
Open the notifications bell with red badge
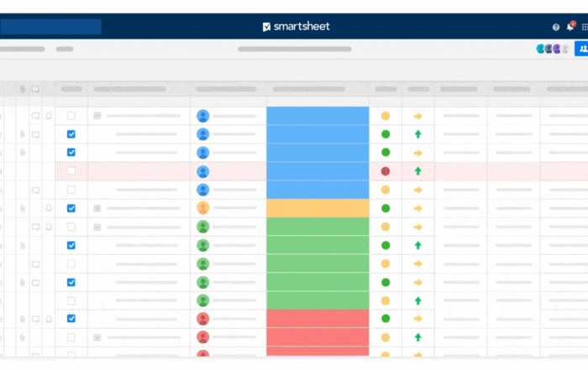coord(570,26)
